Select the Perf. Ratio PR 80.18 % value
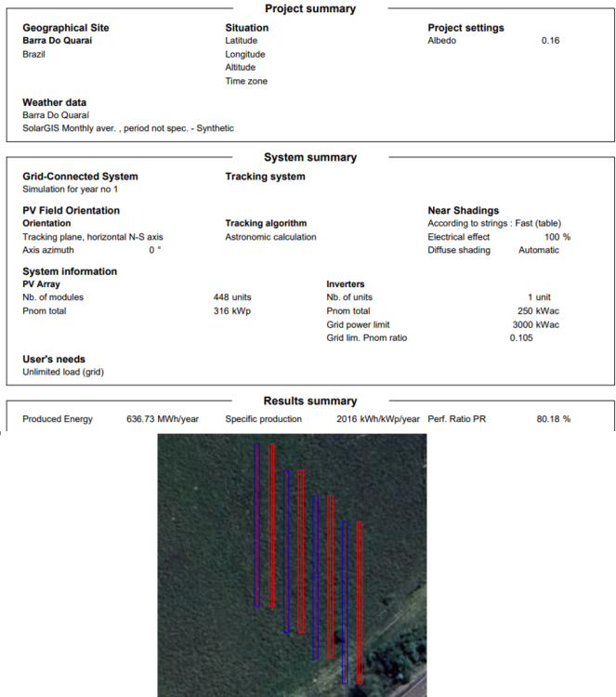Viewport: 616px width, 697px height. coord(554,419)
